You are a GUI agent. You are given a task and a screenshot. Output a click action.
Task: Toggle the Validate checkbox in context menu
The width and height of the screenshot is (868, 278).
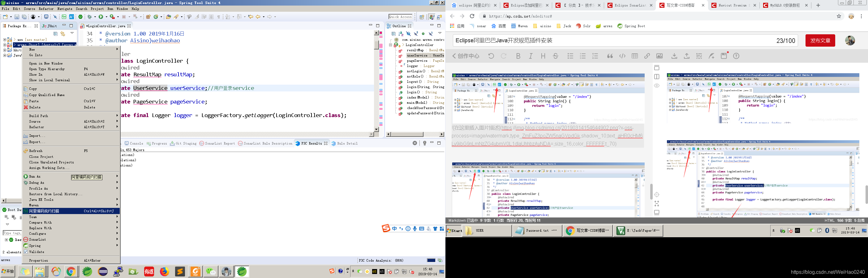tap(26, 252)
